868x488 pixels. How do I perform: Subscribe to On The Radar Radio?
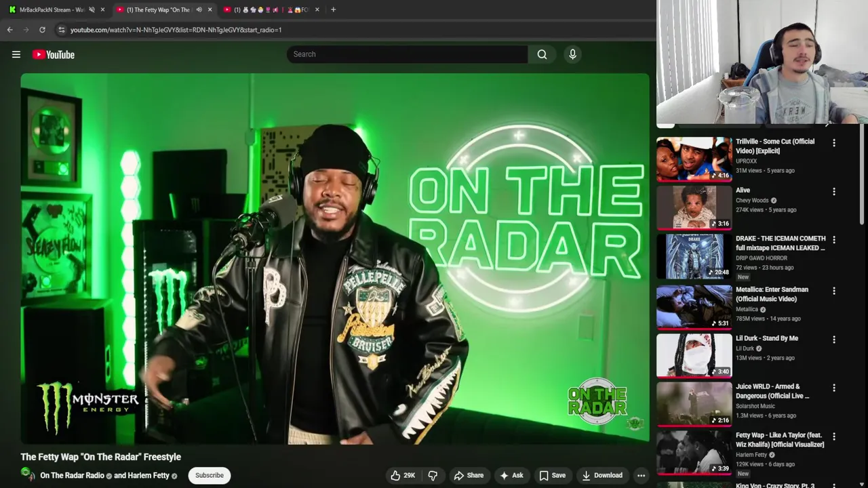tap(210, 475)
